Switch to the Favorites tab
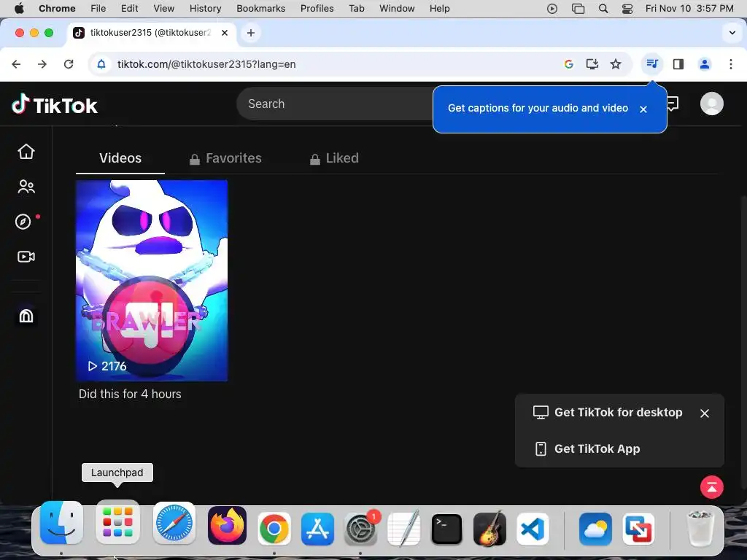This screenshot has width=747, height=560. point(225,158)
